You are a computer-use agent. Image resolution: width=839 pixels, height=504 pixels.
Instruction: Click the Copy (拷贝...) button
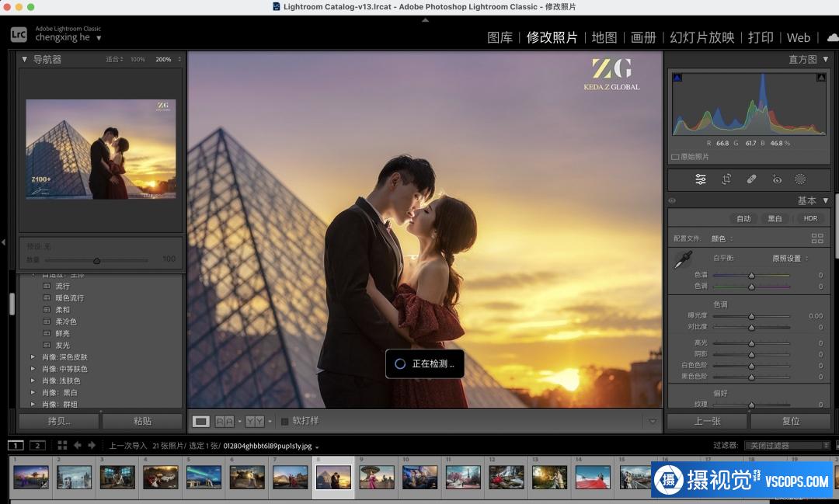click(59, 421)
